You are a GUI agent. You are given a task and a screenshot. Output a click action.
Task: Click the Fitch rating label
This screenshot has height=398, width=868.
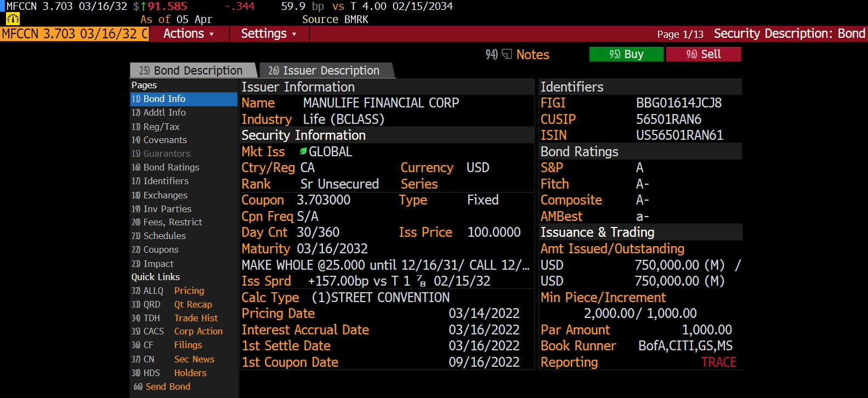click(x=555, y=184)
